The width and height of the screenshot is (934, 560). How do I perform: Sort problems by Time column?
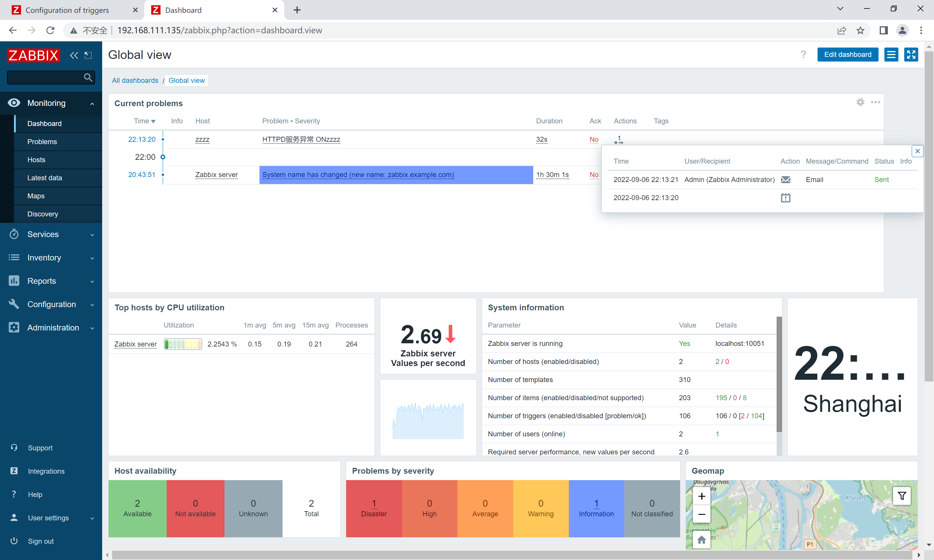click(144, 121)
